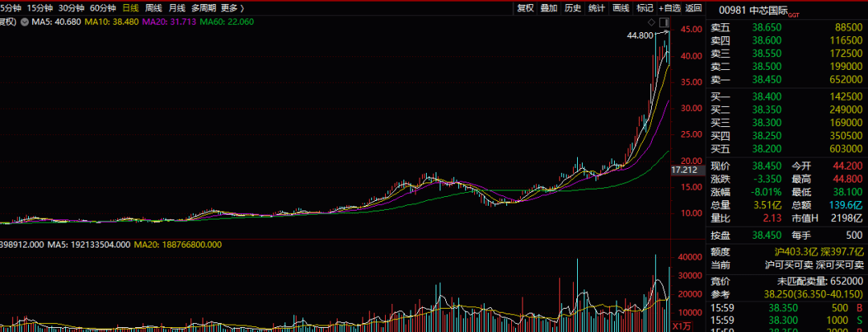Open the 标记 marker tool
This screenshot has width=868, height=332.
(x=645, y=8)
